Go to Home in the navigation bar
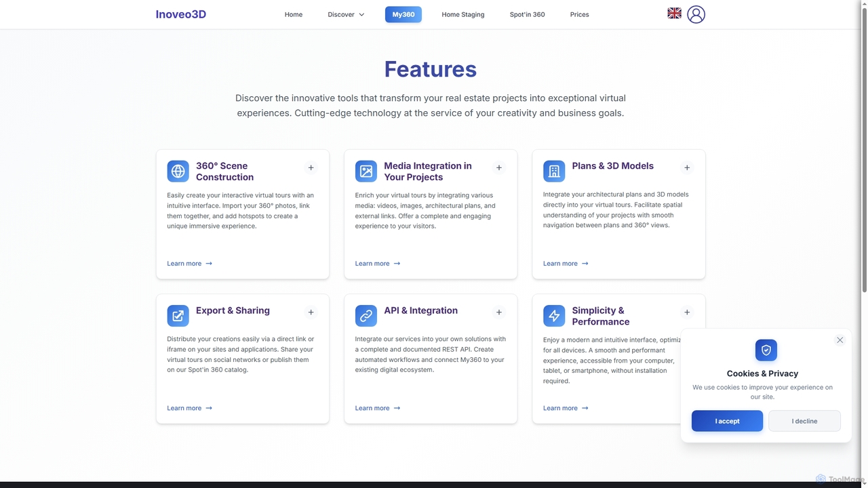 tap(294, 14)
